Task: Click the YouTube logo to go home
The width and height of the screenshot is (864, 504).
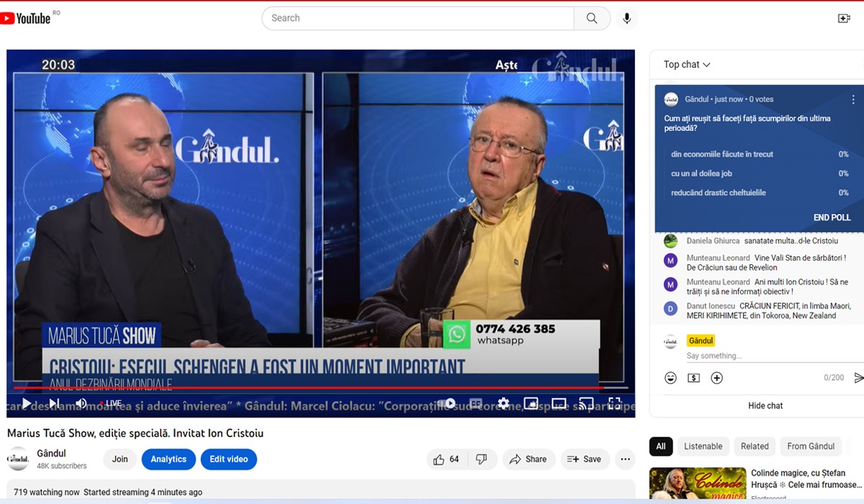Action: point(25,19)
